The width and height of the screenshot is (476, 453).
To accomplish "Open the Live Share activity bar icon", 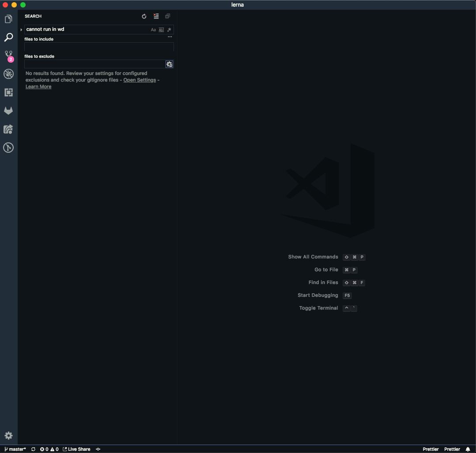I will click(8, 129).
